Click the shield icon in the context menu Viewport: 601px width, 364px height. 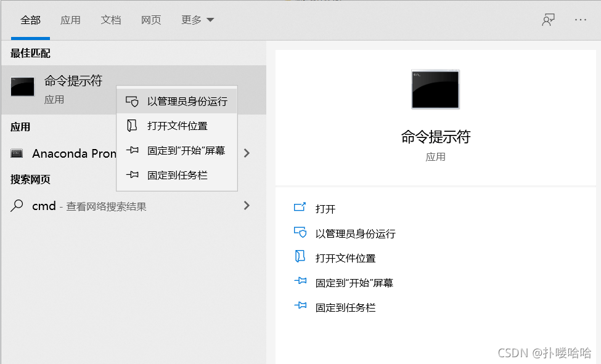(x=131, y=102)
